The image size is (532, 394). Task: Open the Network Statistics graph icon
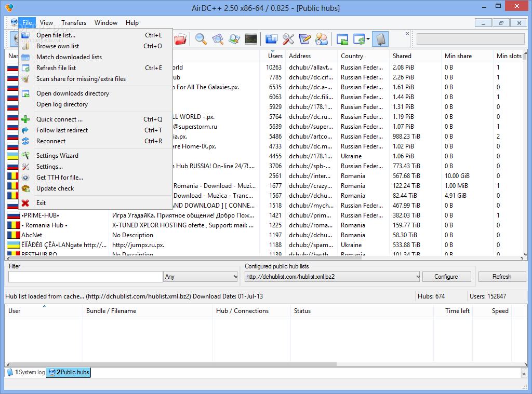(x=251, y=39)
